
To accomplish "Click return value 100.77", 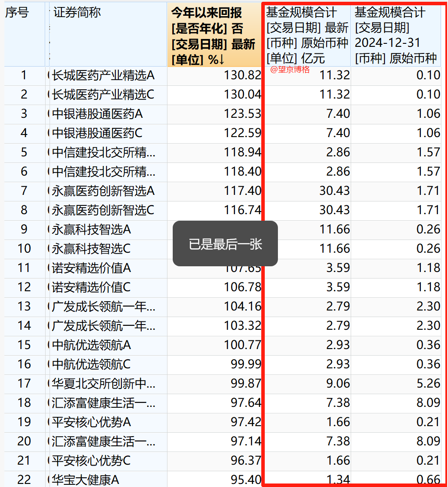I will point(242,345).
